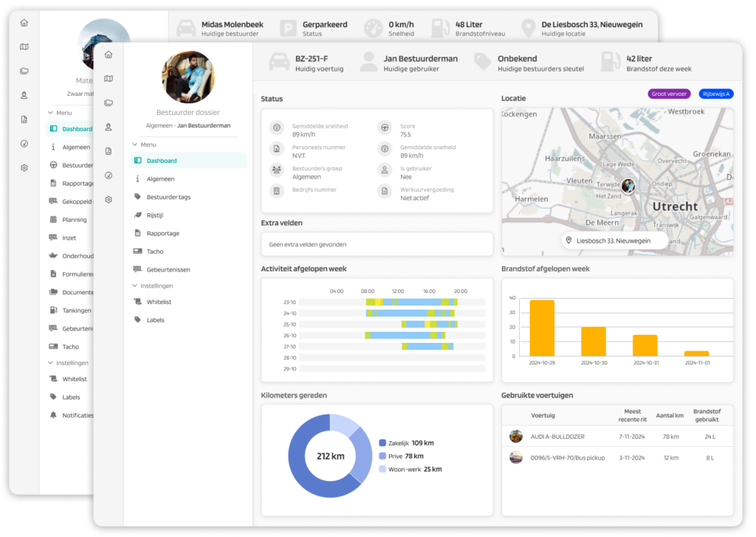Click the Aantal km column header
756x537 pixels.
click(x=669, y=415)
